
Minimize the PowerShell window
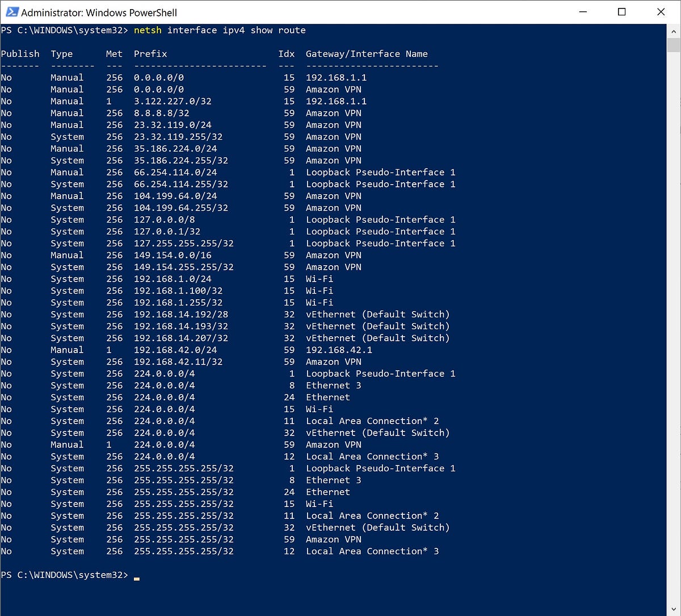click(x=582, y=12)
